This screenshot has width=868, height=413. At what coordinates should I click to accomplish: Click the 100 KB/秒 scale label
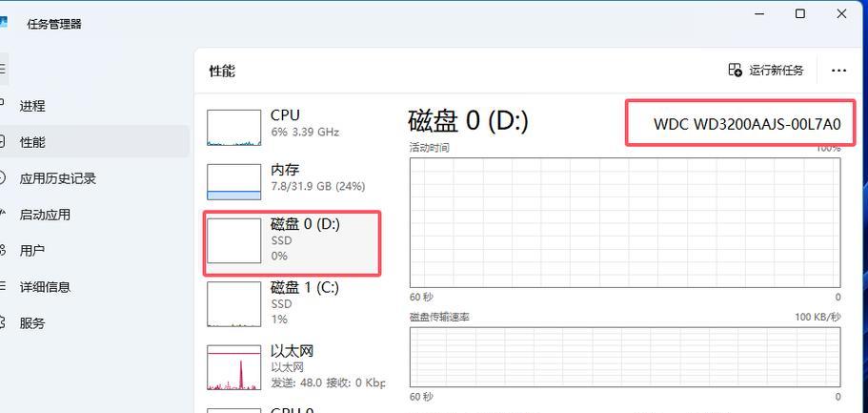[x=818, y=317]
